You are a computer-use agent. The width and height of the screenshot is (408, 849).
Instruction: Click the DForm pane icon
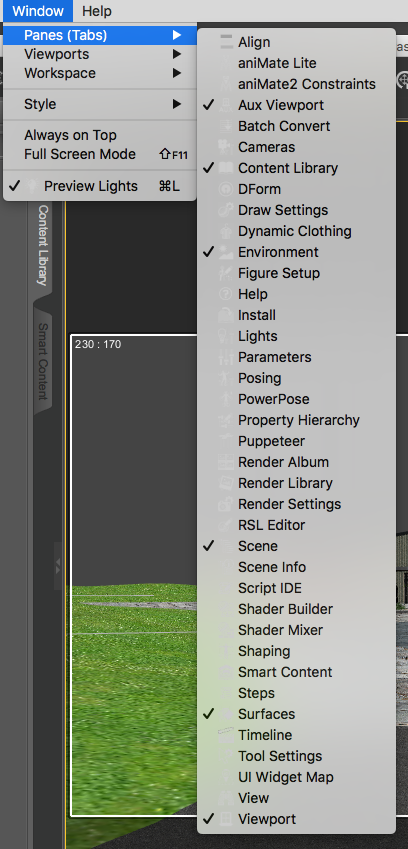coord(226,190)
